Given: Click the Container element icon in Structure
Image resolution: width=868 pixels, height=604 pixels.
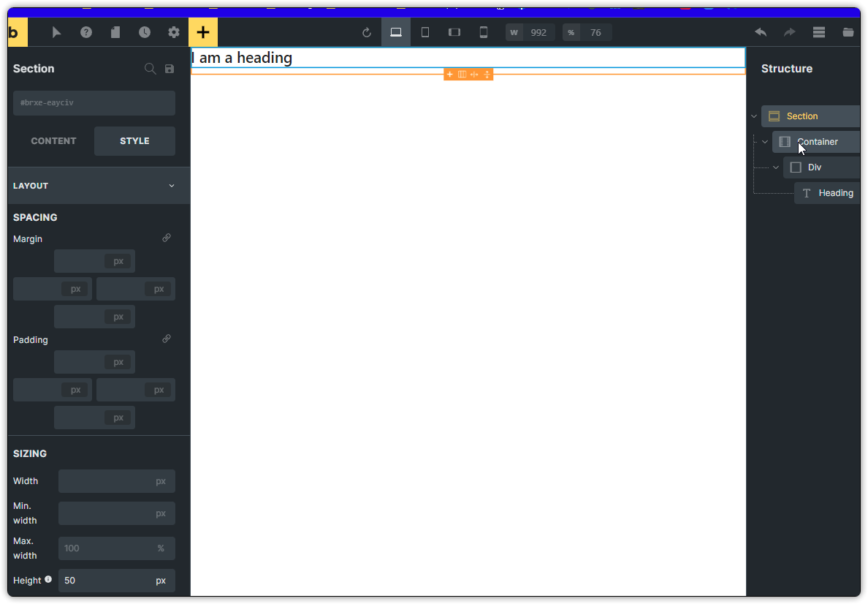Looking at the screenshot, I should 785,141.
